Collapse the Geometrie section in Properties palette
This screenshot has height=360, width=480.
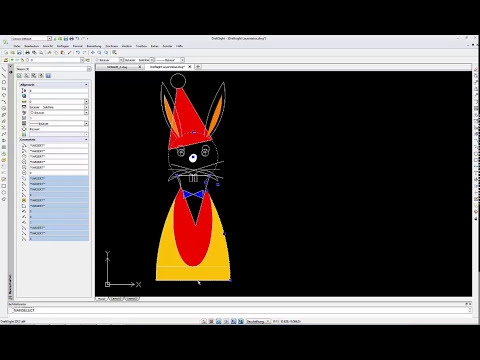[86, 139]
